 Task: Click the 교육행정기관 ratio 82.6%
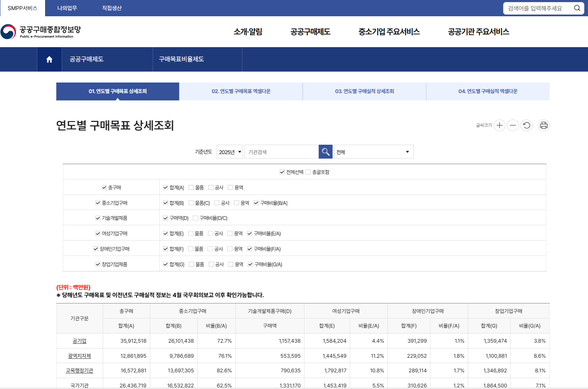(x=224, y=371)
